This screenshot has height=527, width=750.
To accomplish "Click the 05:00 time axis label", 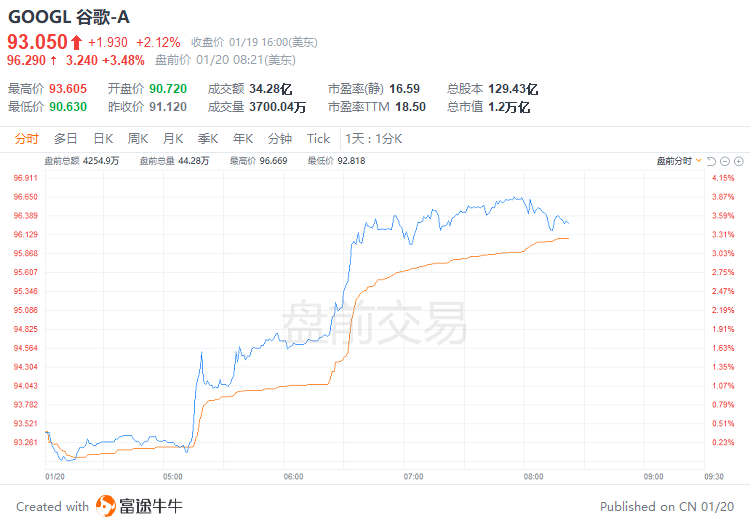I will pyautogui.click(x=173, y=477).
